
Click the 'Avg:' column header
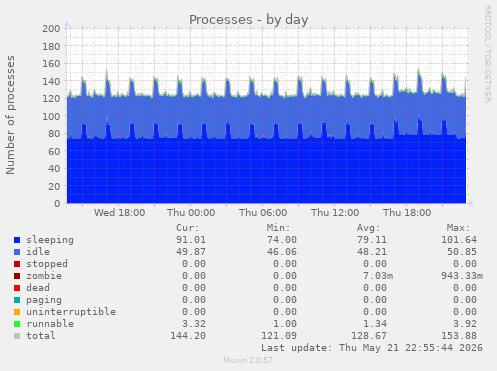(x=368, y=228)
